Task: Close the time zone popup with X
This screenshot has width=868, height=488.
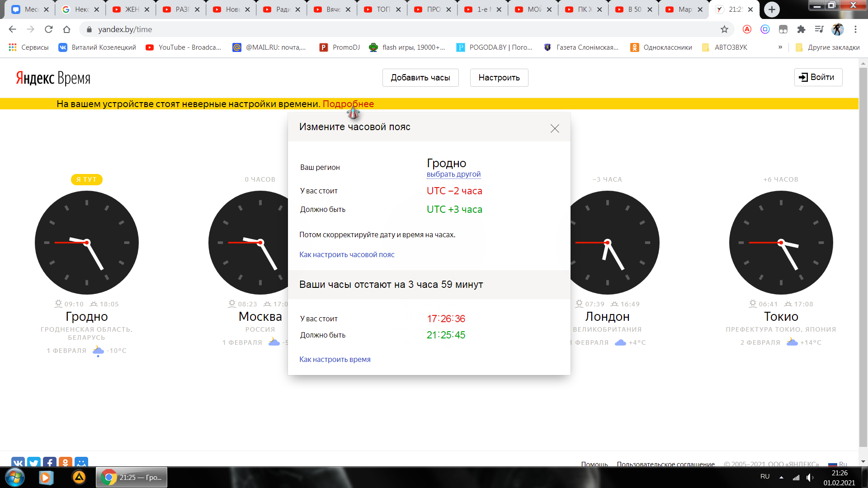Action: pyautogui.click(x=555, y=128)
